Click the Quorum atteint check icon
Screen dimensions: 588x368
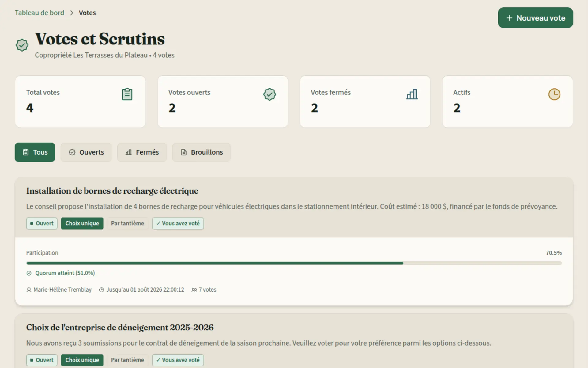click(29, 273)
